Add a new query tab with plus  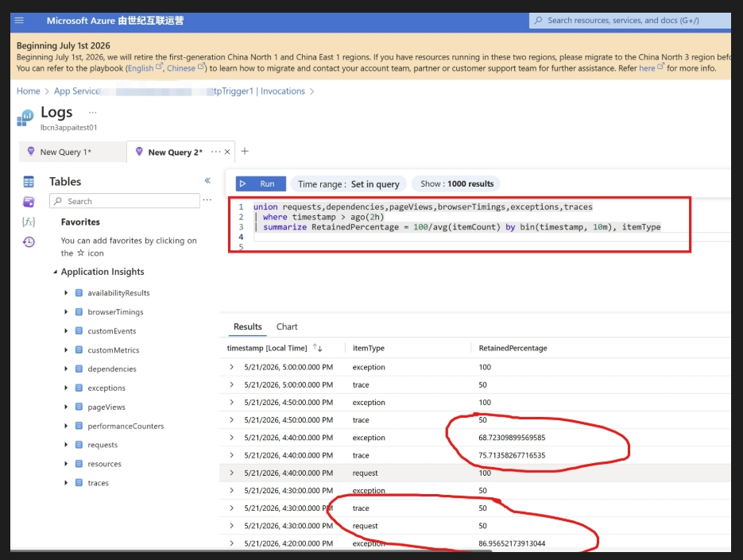pos(245,151)
